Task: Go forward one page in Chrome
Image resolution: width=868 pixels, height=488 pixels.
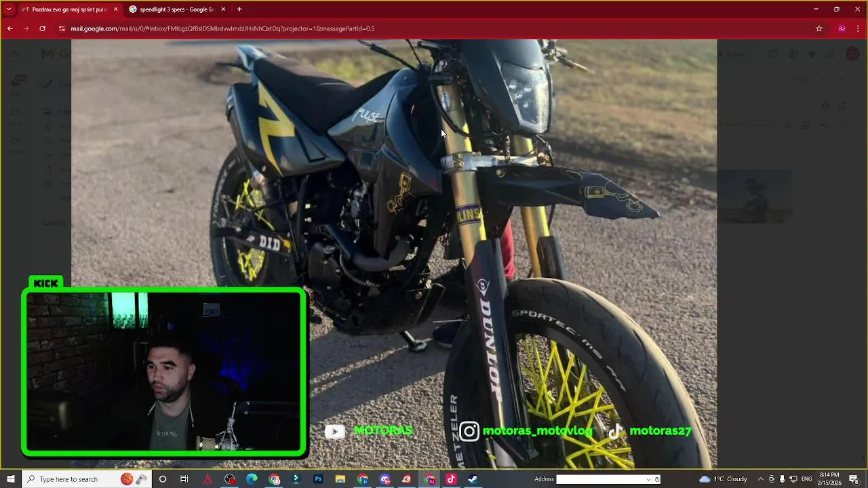Action: click(26, 28)
